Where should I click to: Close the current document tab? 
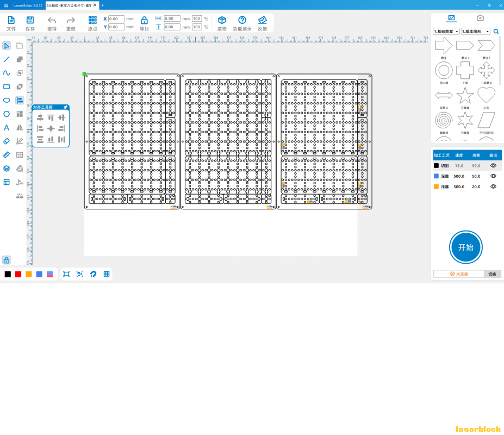coord(95,5)
